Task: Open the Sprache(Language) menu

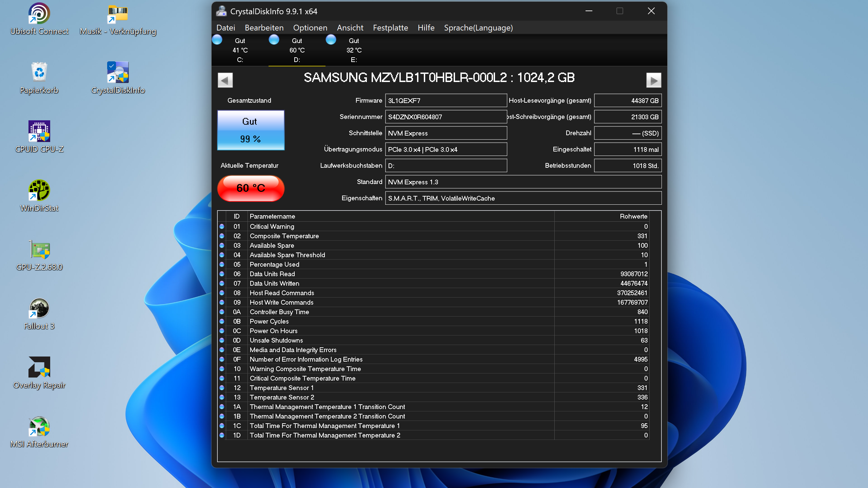Action: point(478,28)
